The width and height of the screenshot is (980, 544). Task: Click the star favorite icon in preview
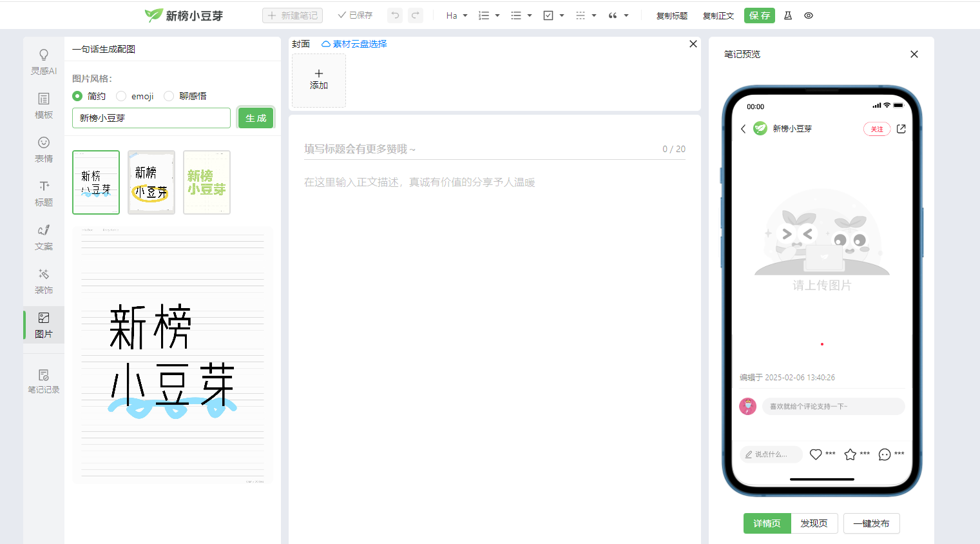850,454
